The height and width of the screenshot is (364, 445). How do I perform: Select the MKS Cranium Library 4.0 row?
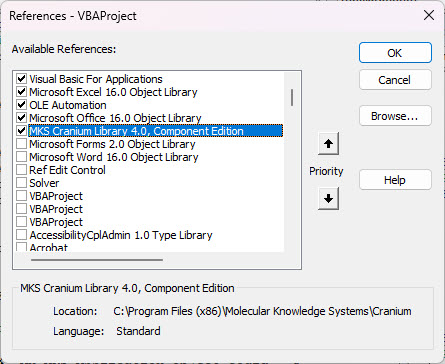(x=156, y=131)
